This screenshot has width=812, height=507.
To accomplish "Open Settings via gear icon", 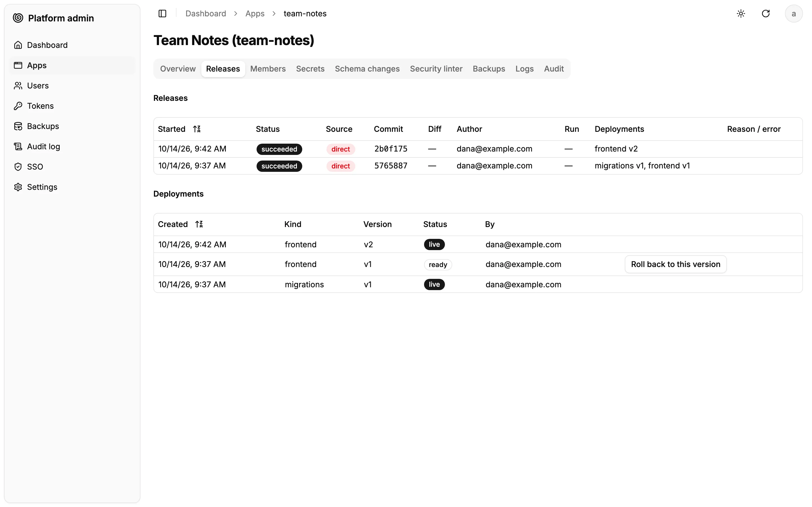I will pos(18,187).
